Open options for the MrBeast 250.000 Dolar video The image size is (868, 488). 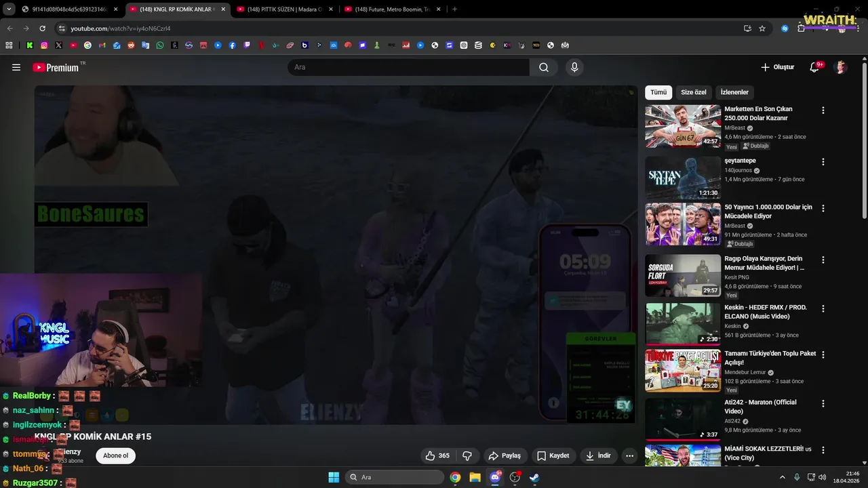[823, 110]
